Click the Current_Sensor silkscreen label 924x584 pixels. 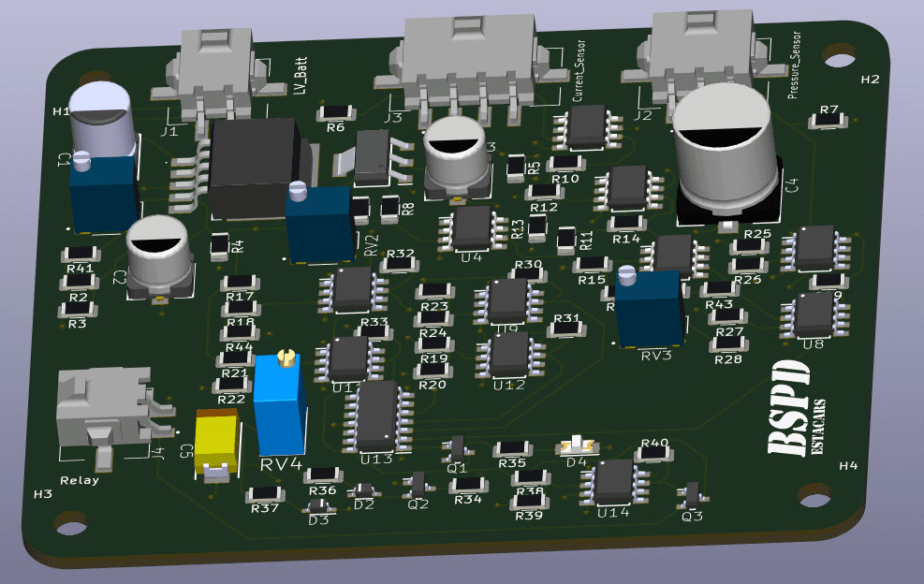[579, 71]
